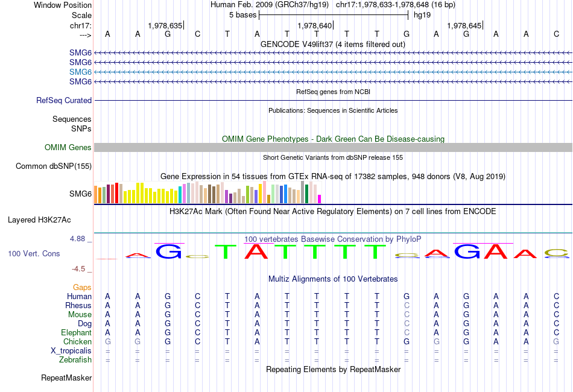The width and height of the screenshot is (573, 392).
Task: Open the RefSeq genes from NCBI title
Action: coord(333,92)
